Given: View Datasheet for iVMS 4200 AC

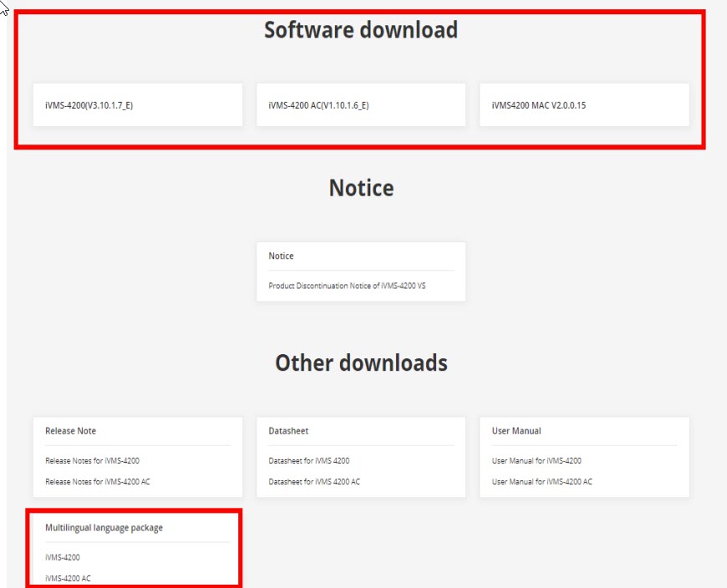Looking at the screenshot, I should point(314,481).
